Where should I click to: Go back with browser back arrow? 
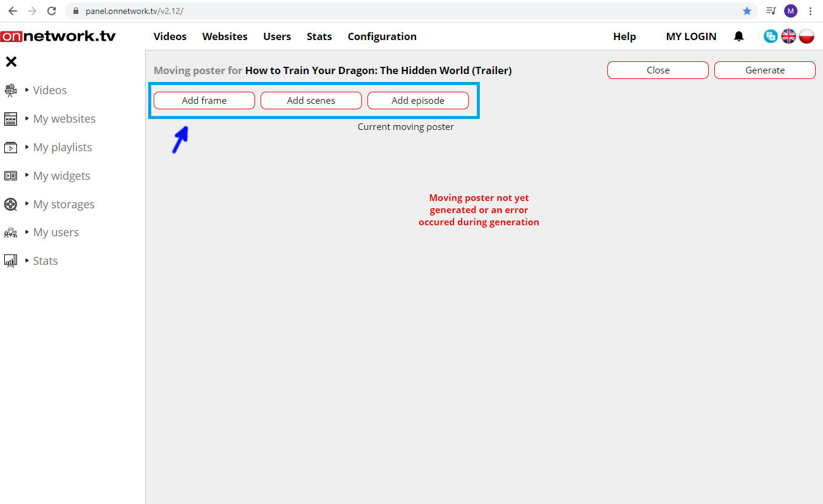coord(12,11)
